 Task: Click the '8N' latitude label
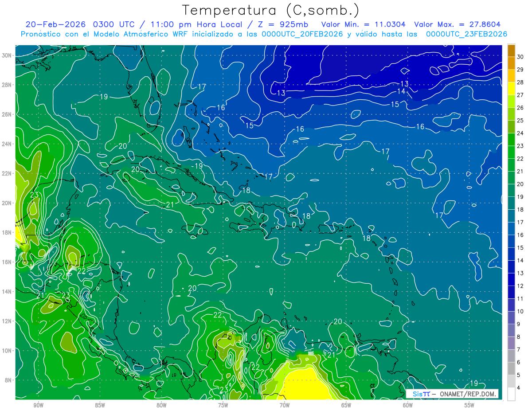(8, 380)
